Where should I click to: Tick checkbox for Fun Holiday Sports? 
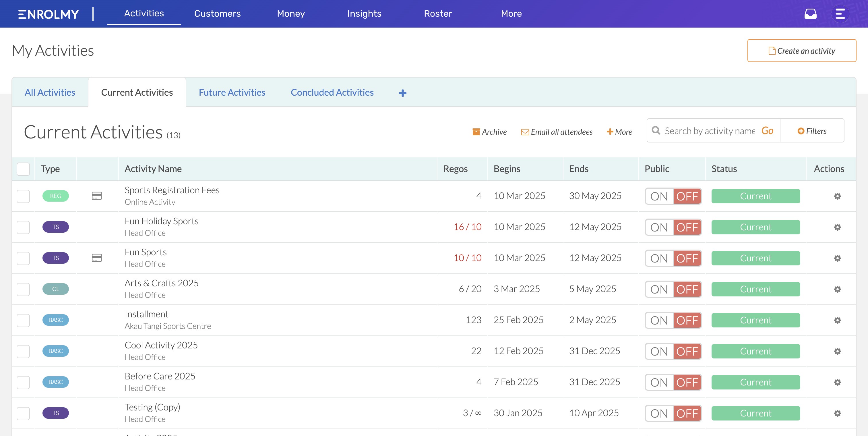pos(23,227)
